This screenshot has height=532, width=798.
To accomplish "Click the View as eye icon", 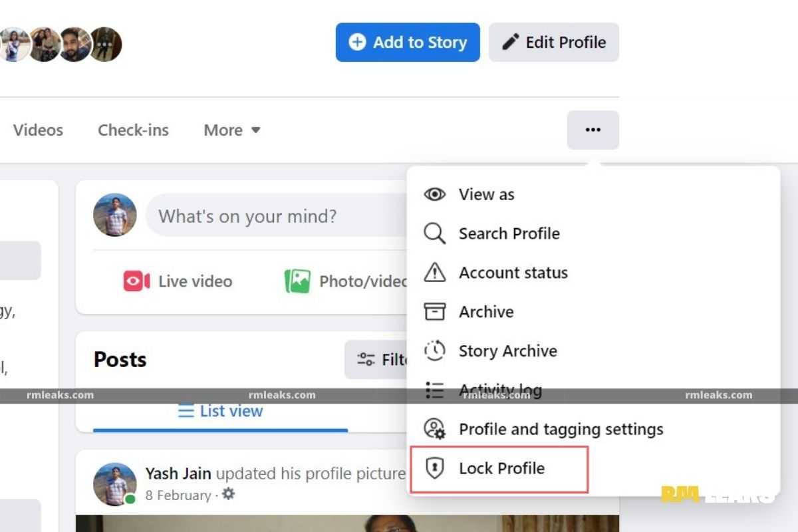I will tap(435, 194).
